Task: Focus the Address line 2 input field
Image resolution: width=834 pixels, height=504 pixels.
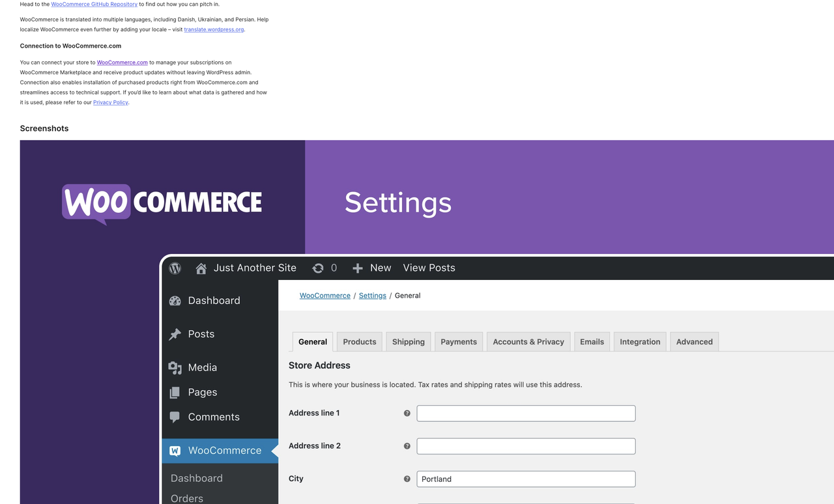Action: [x=526, y=446]
